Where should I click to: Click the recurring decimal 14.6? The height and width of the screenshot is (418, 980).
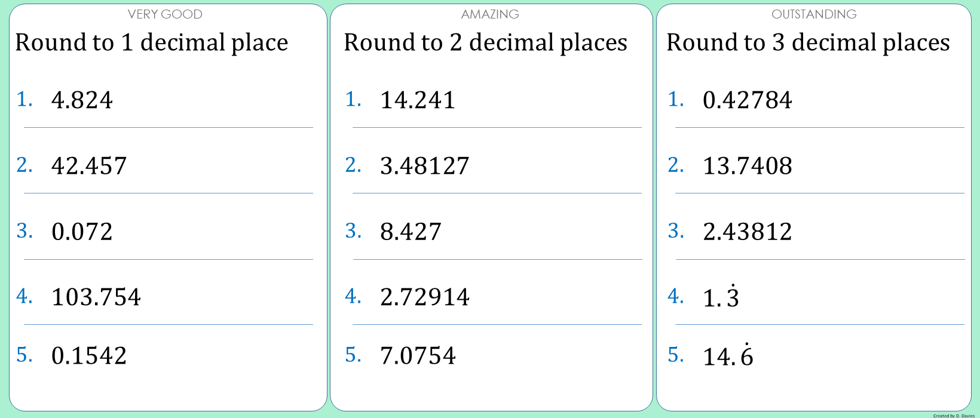coord(728,356)
